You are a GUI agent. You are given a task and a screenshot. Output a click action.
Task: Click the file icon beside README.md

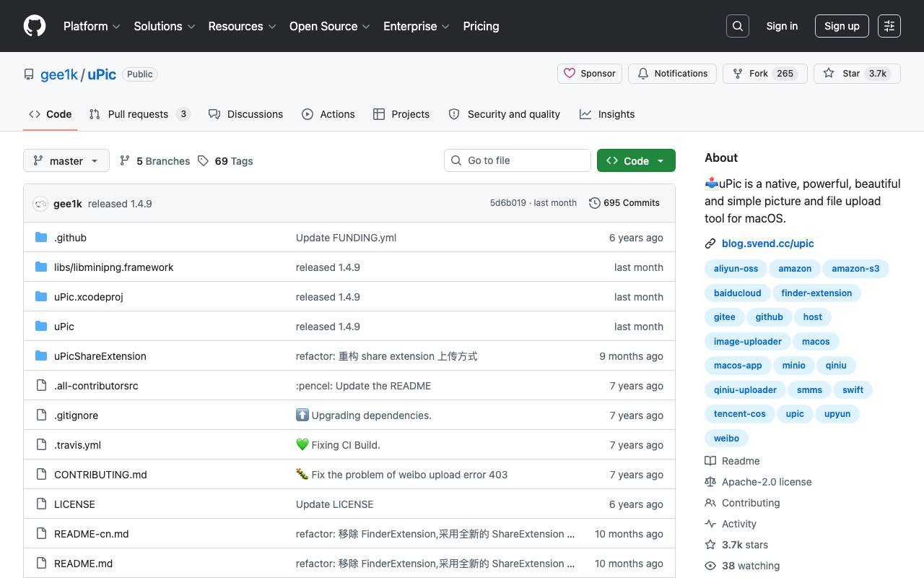click(x=41, y=564)
